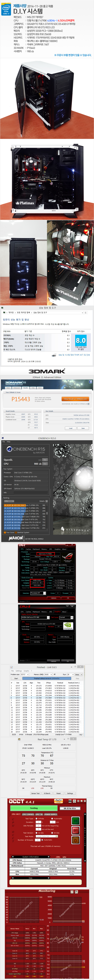Switch to GPU:3D tab in OCCT
Image resolution: width=94 pixels, height=980 pixels.
point(39,814)
